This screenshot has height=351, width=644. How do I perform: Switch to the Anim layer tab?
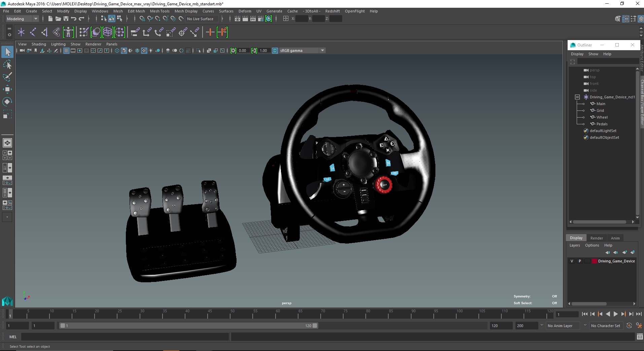click(x=615, y=238)
